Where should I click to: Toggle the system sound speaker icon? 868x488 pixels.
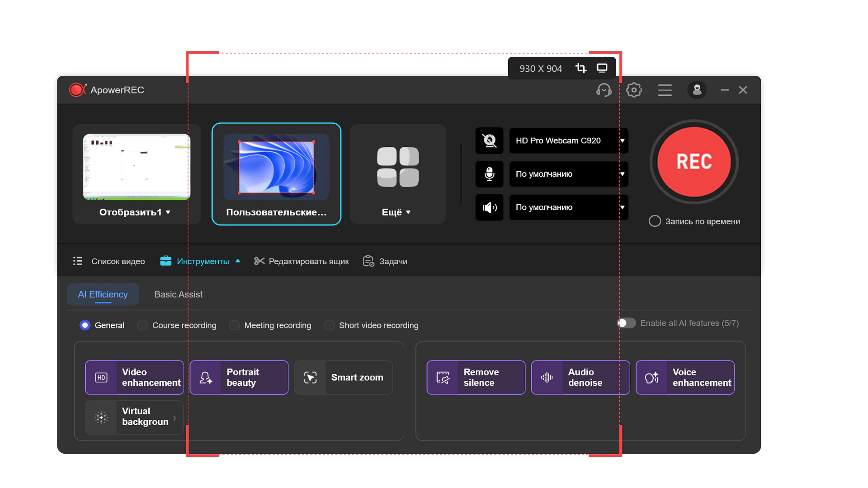coord(489,207)
